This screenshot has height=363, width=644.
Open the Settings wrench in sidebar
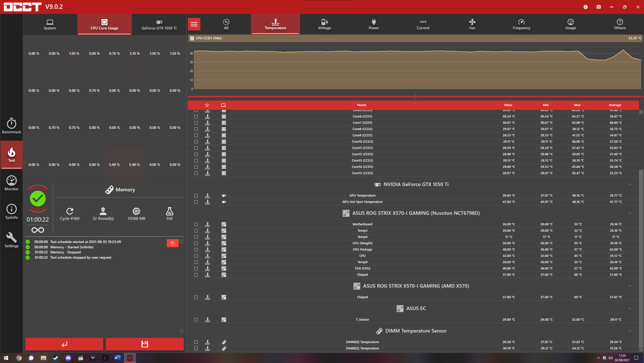(11, 240)
